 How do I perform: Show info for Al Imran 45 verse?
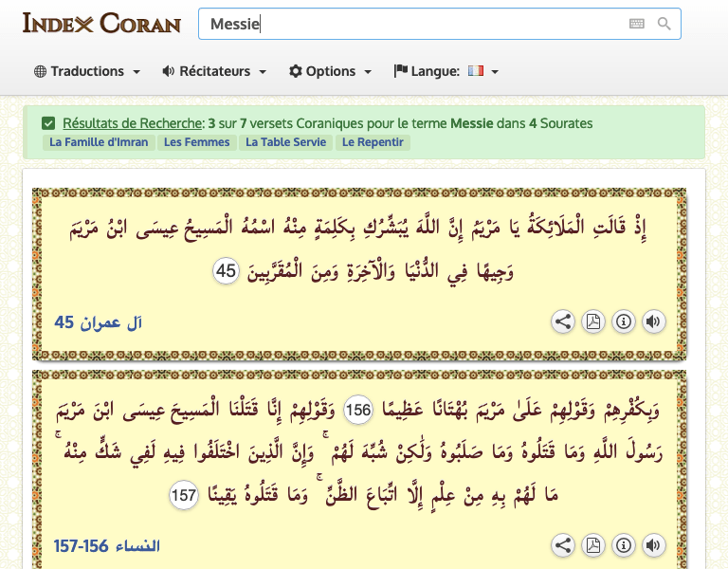[x=624, y=321]
